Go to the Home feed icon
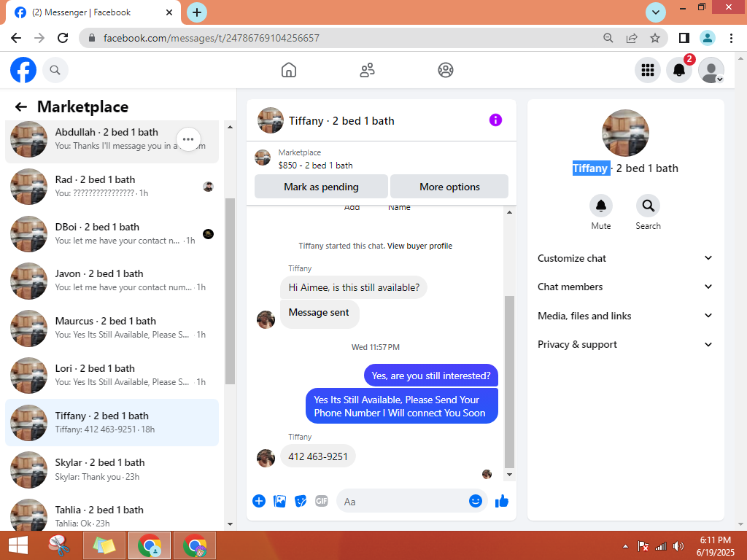The image size is (747, 560). pyautogui.click(x=289, y=70)
